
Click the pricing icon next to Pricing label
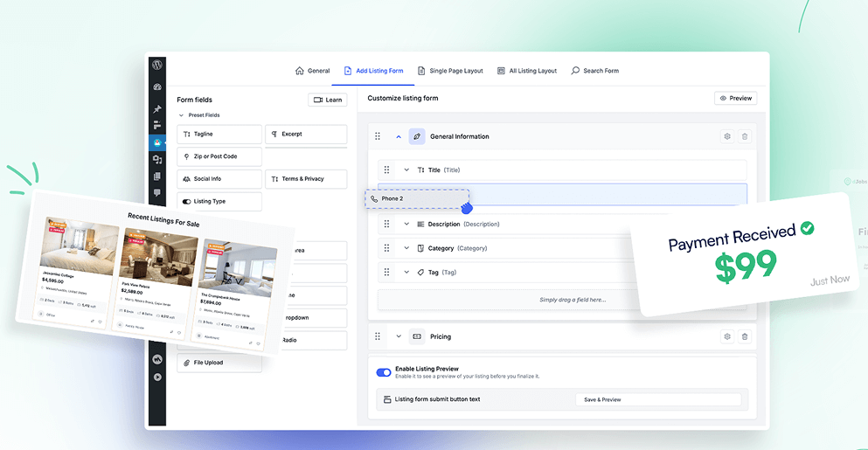click(417, 336)
